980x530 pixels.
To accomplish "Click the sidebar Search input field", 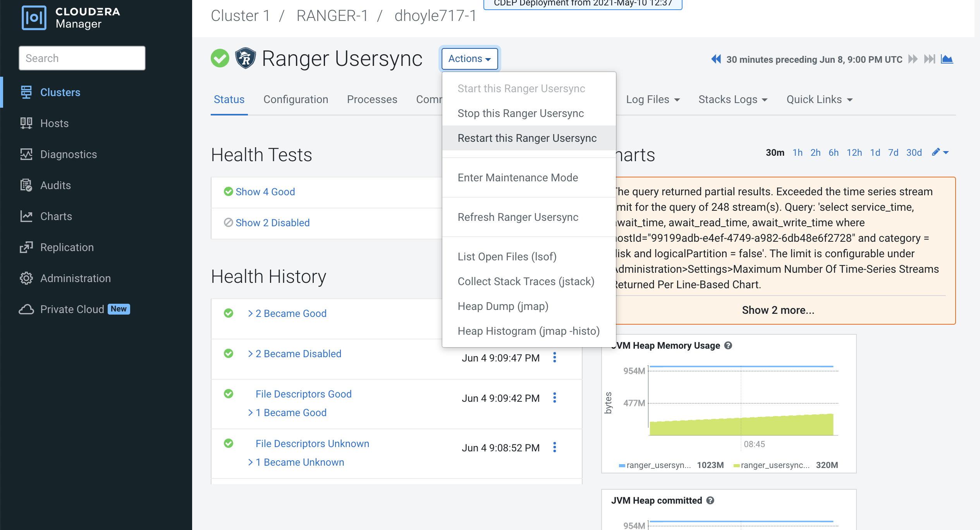I will (82, 58).
